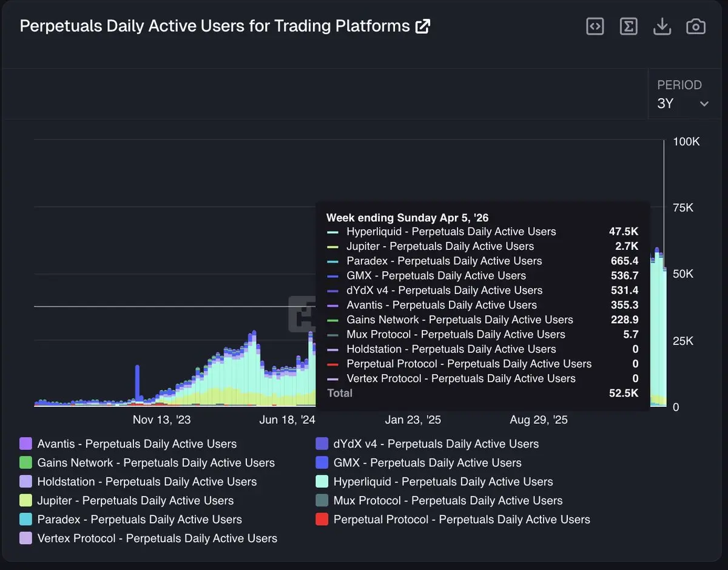Click the Paradex cyan legend swatch

click(25, 519)
